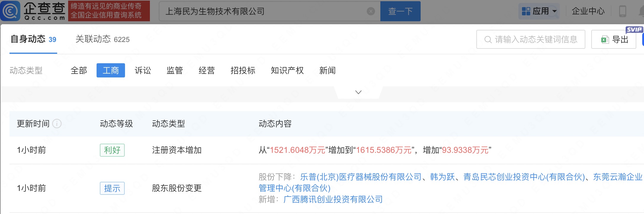Click the Excel export icon
644x214 pixels.
(x=605, y=40)
